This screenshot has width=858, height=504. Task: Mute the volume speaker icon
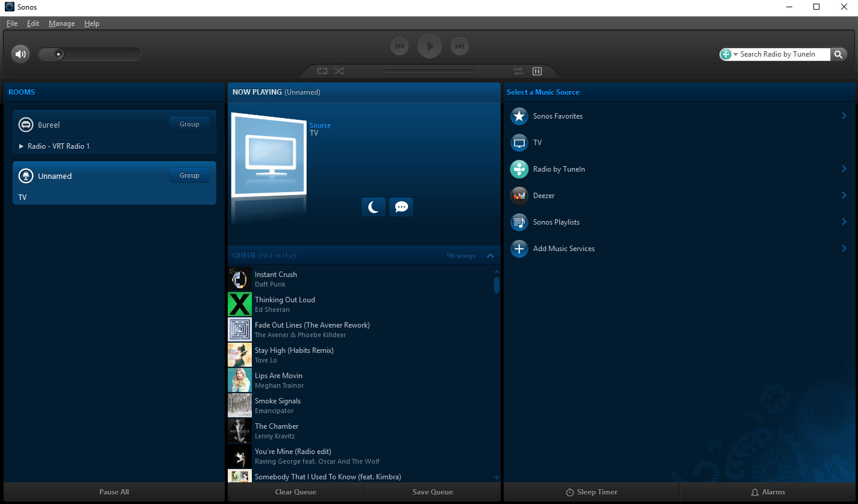pyautogui.click(x=20, y=54)
